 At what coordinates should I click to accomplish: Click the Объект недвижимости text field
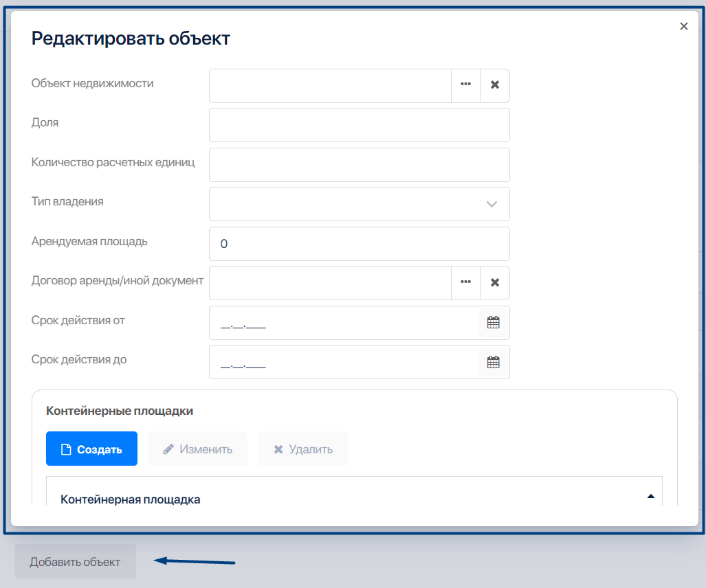[x=330, y=86]
